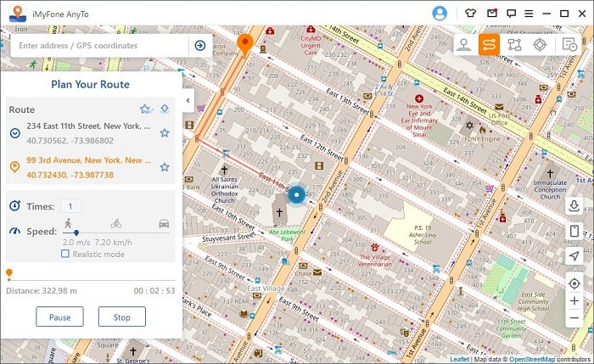
Task: Open the hamburger main menu
Action: point(529,14)
